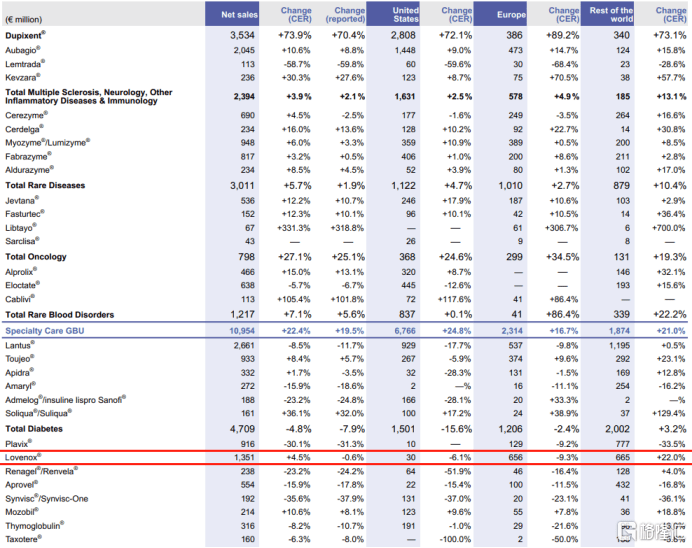Select the Lovenox product name
The height and width of the screenshot is (548, 692).
coord(26,457)
